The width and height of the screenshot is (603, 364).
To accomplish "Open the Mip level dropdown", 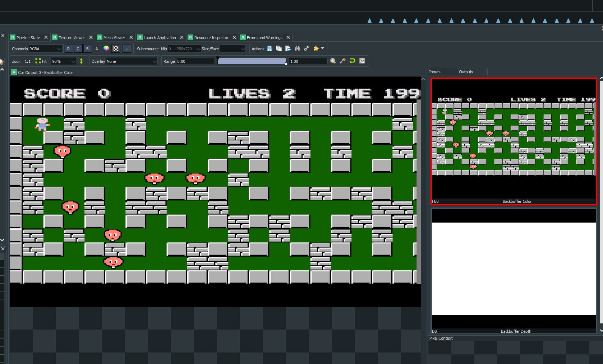I will click(184, 49).
